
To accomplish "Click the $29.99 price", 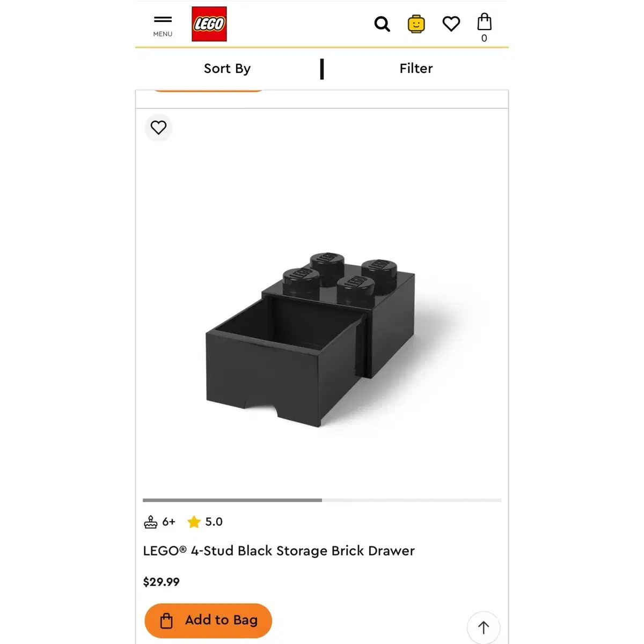I will point(161,582).
